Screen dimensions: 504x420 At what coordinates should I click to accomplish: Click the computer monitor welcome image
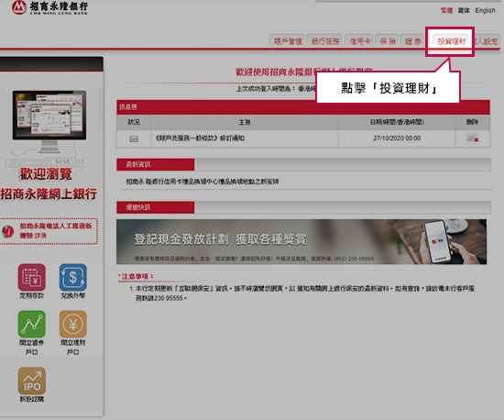pos(49,121)
